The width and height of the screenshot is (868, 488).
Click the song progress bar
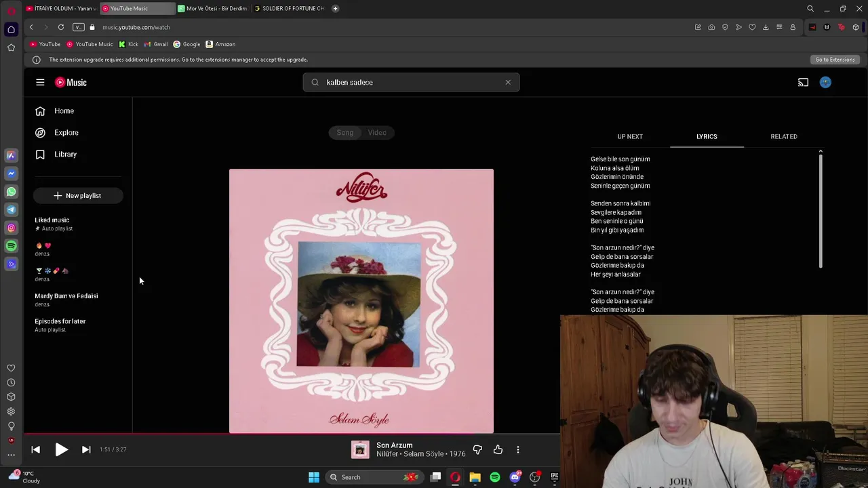tap(292, 434)
